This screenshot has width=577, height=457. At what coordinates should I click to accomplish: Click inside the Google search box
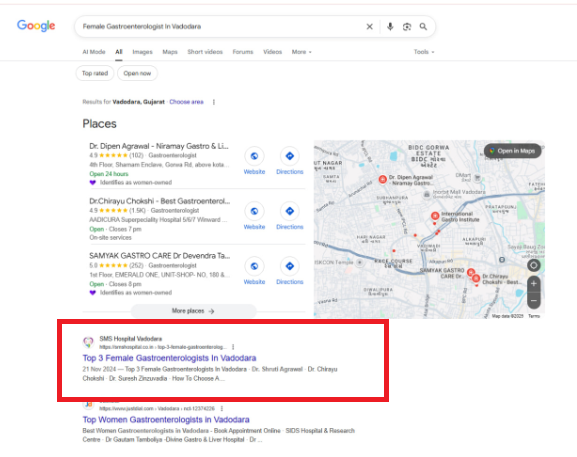[221, 26]
